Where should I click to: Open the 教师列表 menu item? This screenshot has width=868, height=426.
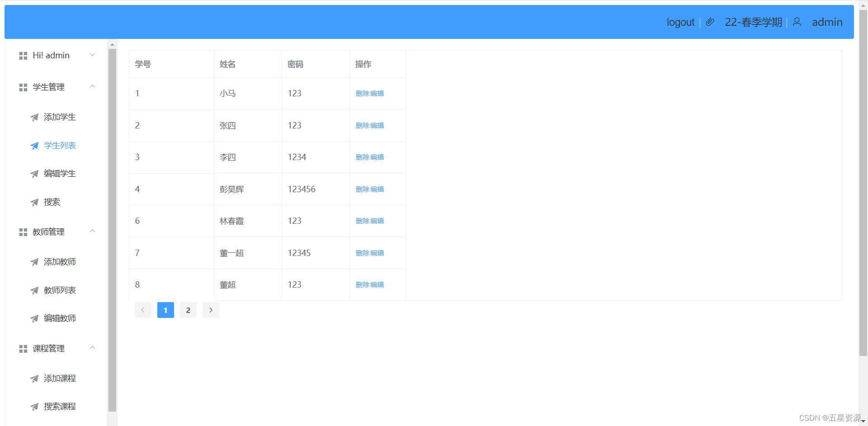pyautogui.click(x=56, y=290)
